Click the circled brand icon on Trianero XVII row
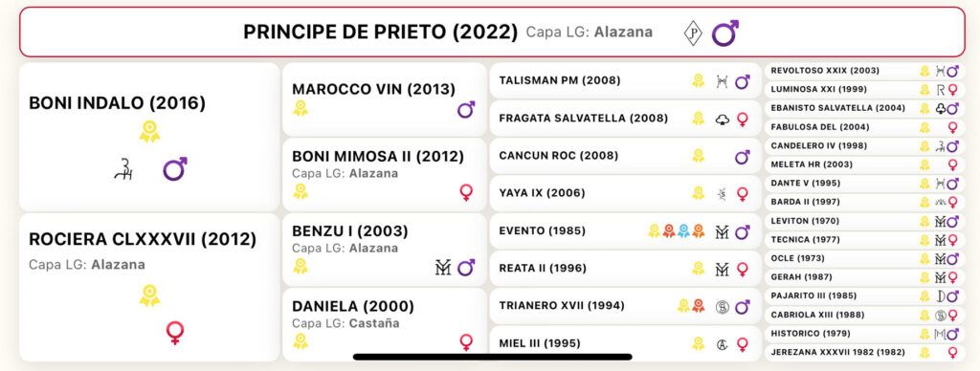 point(723,307)
